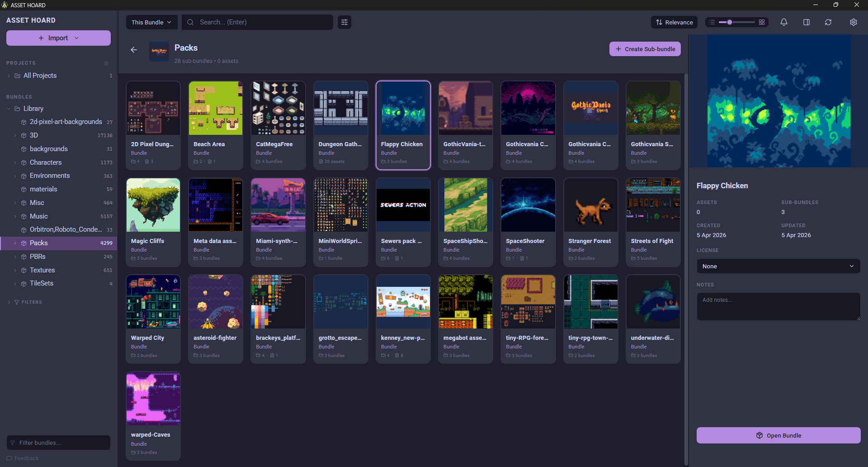The height and width of the screenshot is (467, 868).
Task: Open the notifications bell
Action: (x=783, y=22)
